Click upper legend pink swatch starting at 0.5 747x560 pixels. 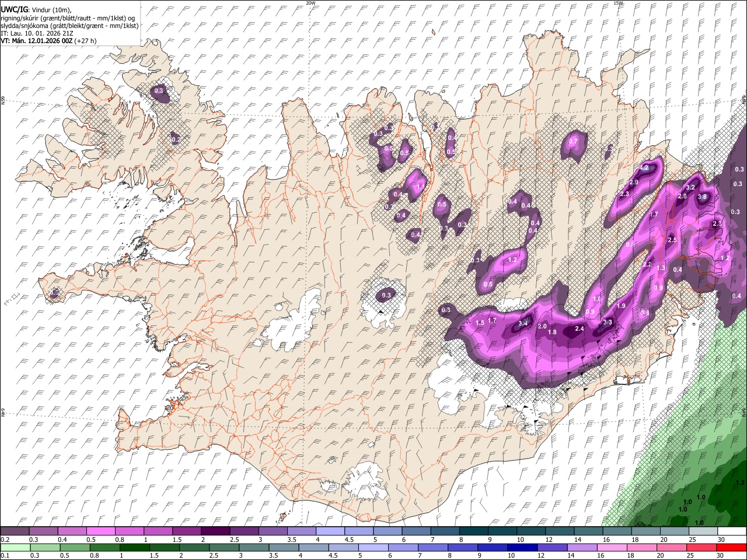(100, 531)
